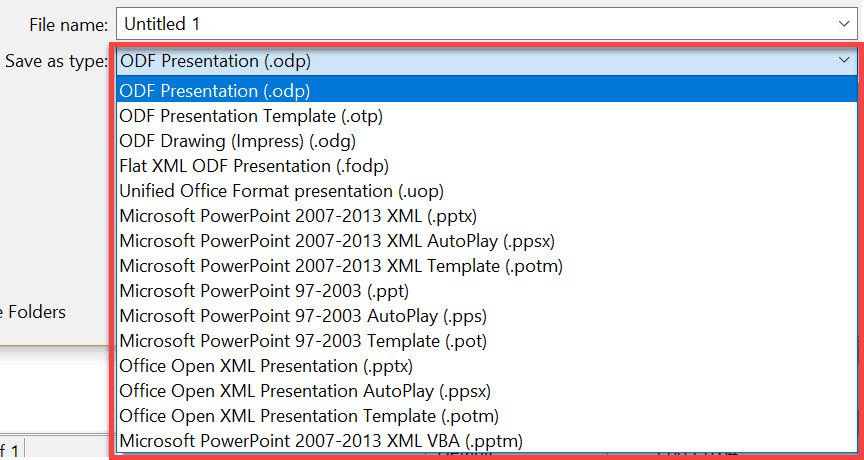Choose ODF Presentation Template (.otp)
The image size is (864, 460).
coord(487,116)
